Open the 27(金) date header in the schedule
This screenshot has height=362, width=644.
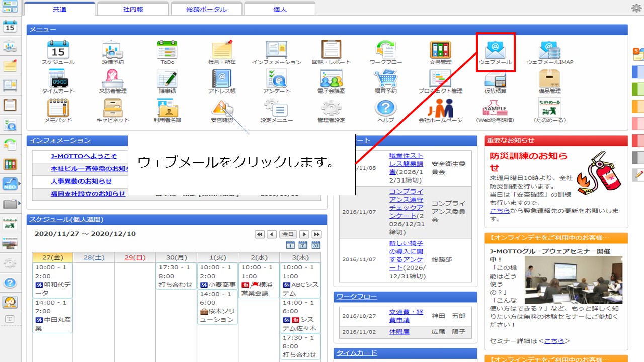coord(52,257)
